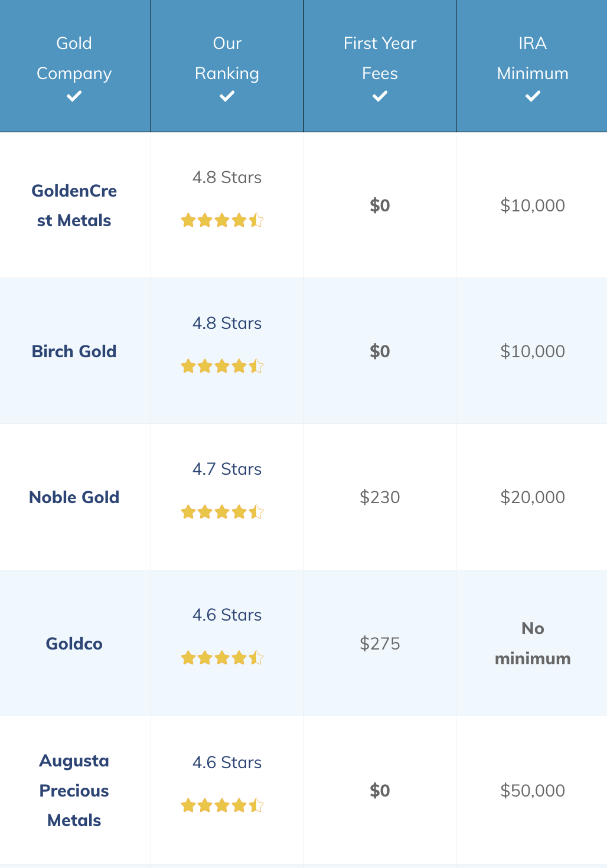Viewport: 607px width, 868px height.
Task: Click checkmark icon under Gold Company header
Action: (x=74, y=96)
